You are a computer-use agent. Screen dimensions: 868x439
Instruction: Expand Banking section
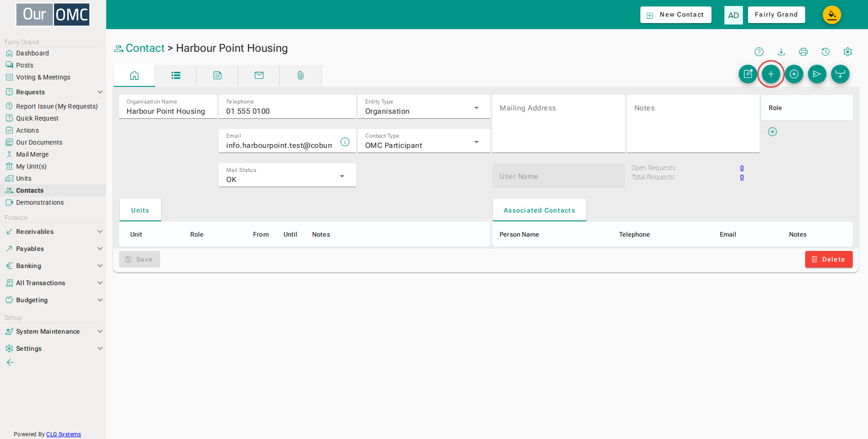click(53, 266)
